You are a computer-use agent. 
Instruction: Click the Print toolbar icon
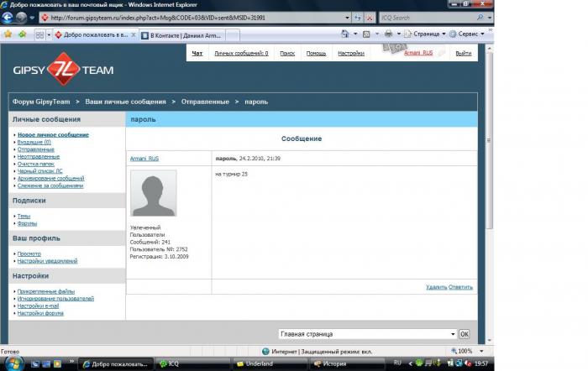388,34
